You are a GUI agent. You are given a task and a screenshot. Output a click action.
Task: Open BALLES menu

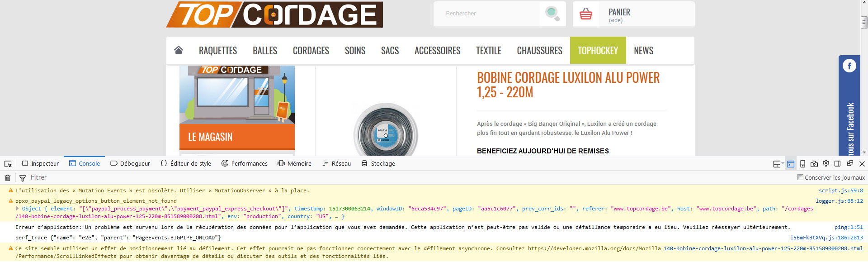coord(265,51)
